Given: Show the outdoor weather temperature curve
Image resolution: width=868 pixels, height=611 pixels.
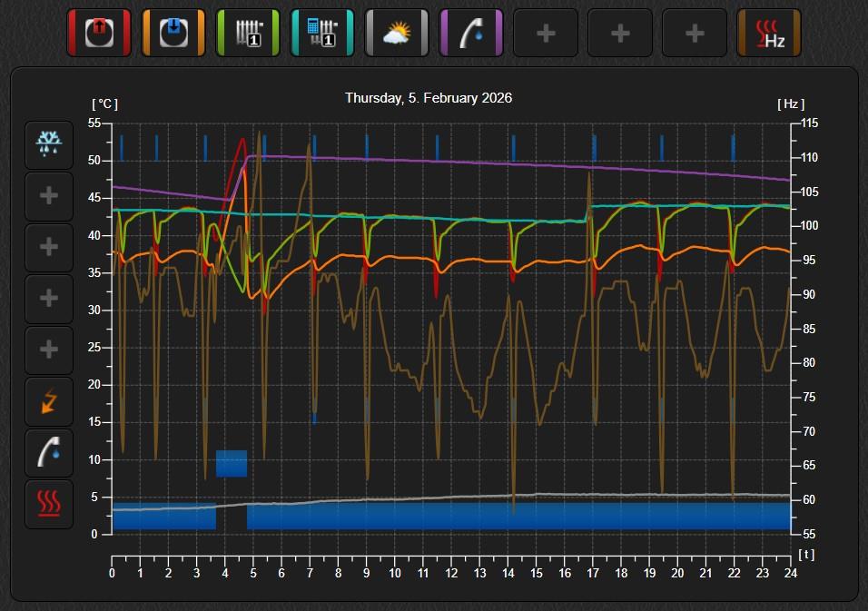Looking at the screenshot, I should (x=396, y=34).
